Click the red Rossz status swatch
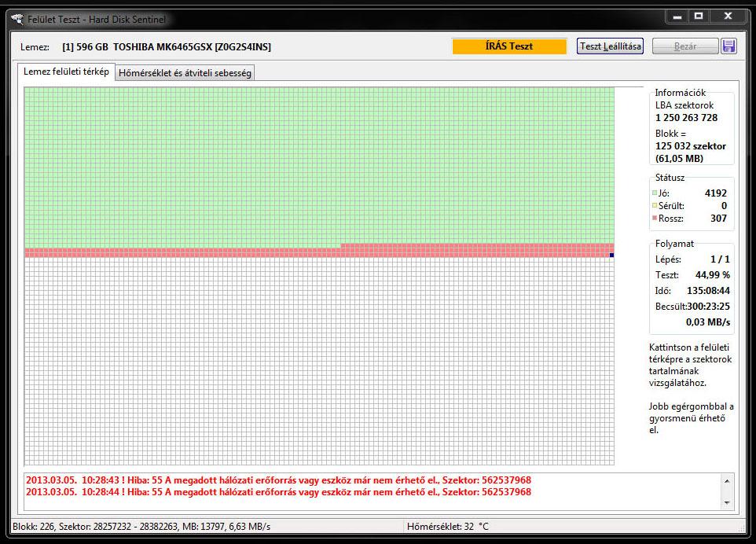This screenshot has width=756, height=544. click(x=655, y=218)
